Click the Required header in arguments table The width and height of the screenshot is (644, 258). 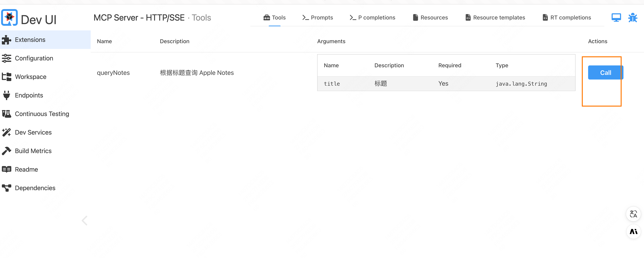tap(450, 65)
